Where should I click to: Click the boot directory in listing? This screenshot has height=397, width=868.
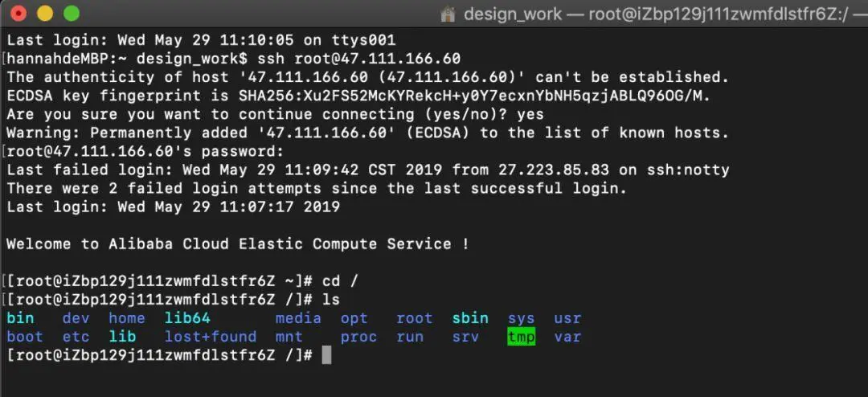25,337
